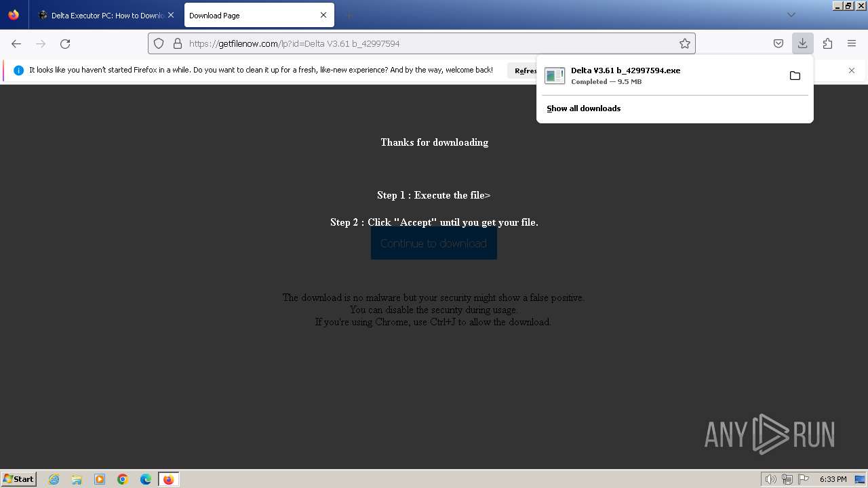
Task: Click the 6:33 PM clock
Action: [x=833, y=479]
